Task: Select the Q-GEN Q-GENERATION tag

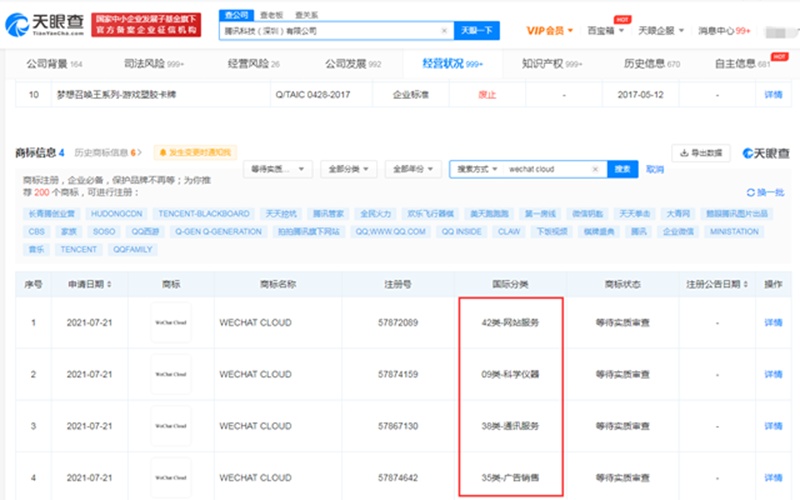Action: tap(218, 231)
